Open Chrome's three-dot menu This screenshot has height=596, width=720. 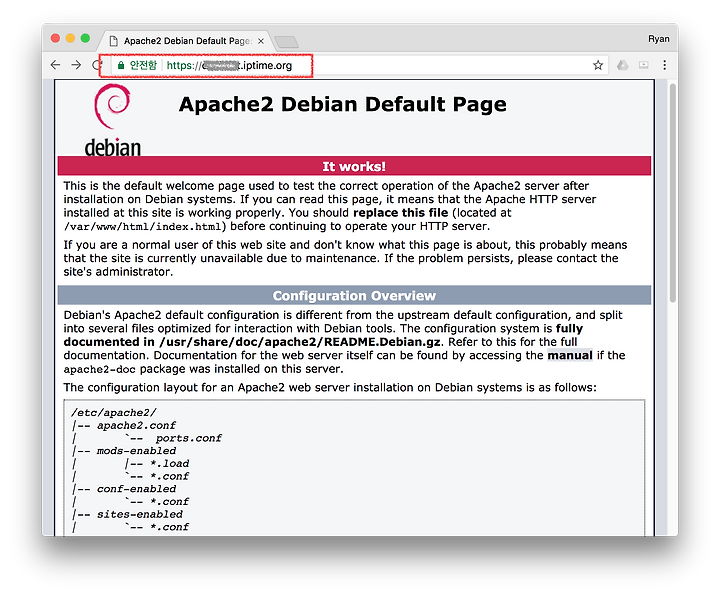click(x=664, y=65)
